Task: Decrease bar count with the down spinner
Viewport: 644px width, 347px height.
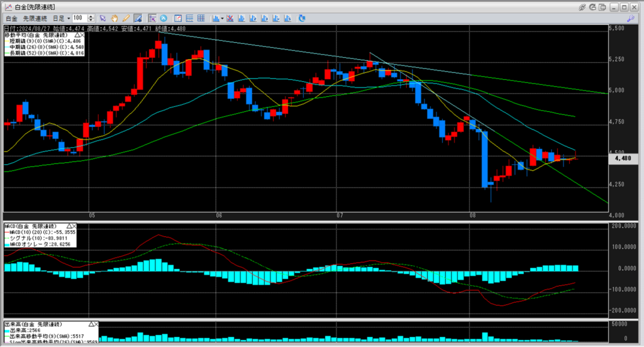Action: point(91,20)
